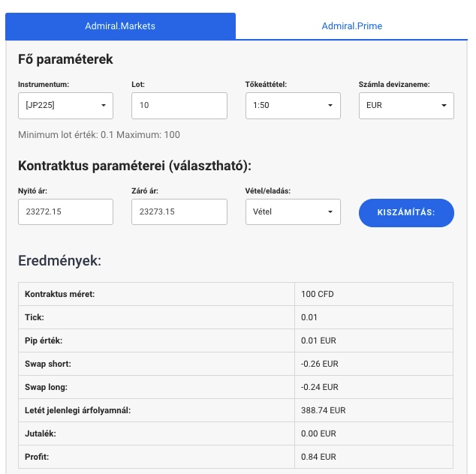Click the Profit: row label

37,457
